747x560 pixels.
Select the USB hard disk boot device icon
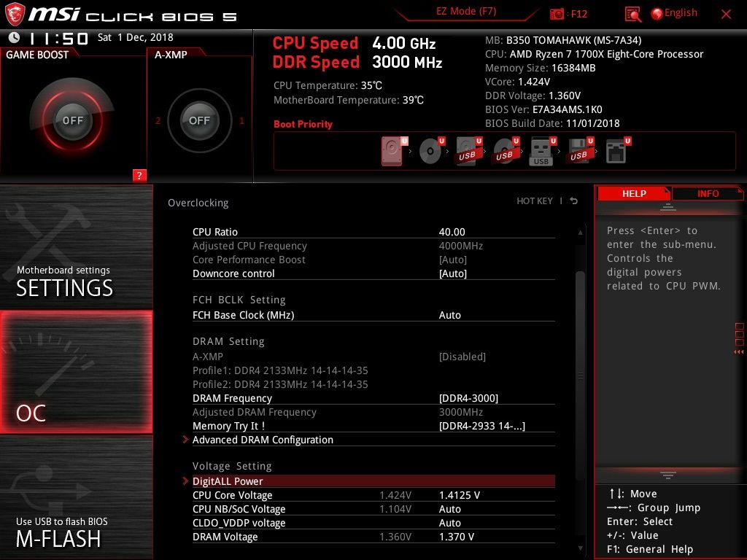[468, 151]
